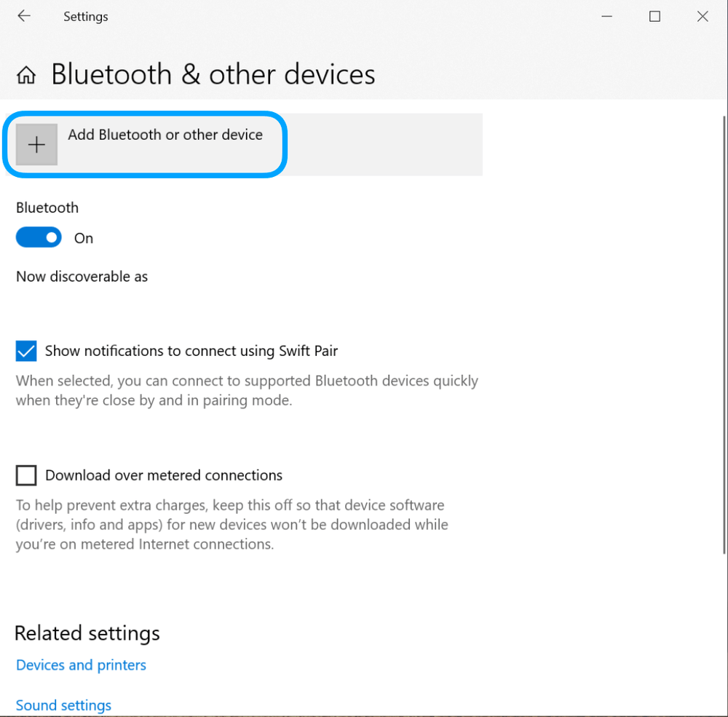728x717 pixels.
Task: Uncheck the Swift Pair notifications checkbox
Action: pos(26,352)
